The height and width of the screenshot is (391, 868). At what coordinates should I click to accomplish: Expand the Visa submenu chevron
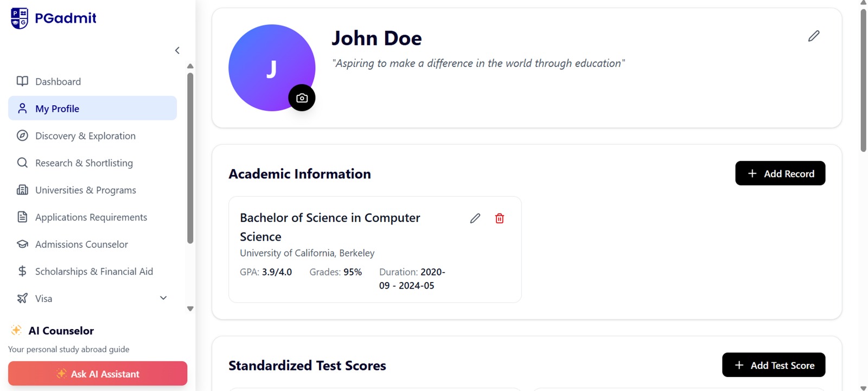pos(163,298)
